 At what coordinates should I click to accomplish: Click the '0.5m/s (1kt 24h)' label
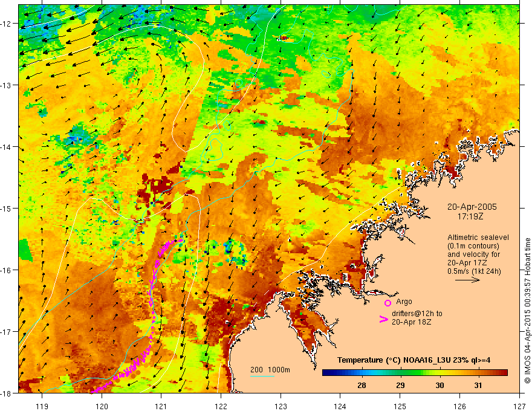(x=474, y=271)
